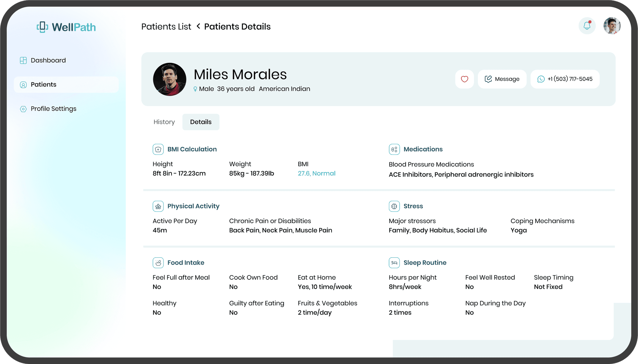Select the Details tab
Screen dimensions: 638x364
(201, 122)
